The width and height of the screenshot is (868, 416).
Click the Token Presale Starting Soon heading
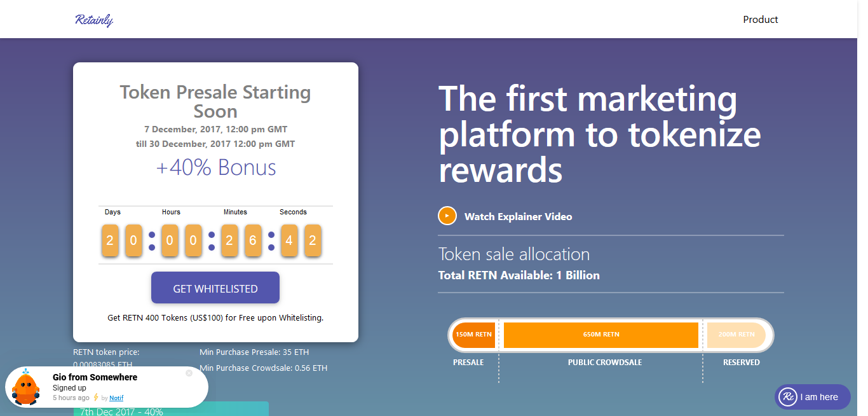pyautogui.click(x=215, y=102)
